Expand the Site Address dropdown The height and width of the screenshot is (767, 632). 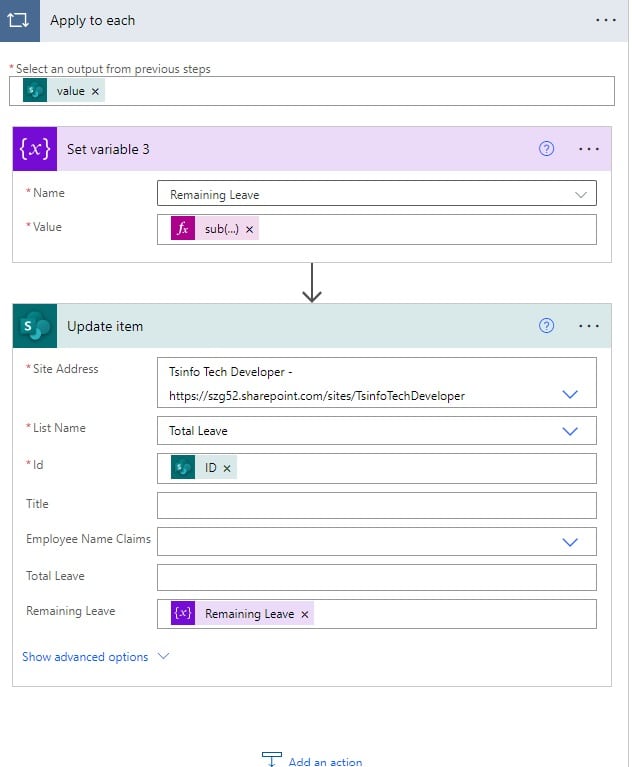(x=570, y=394)
